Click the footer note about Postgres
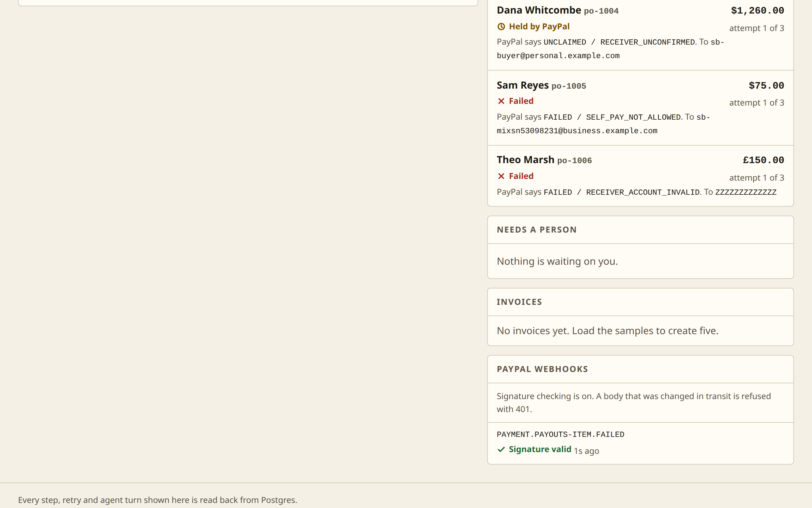Screen dimensions: 812x508 (x=157, y=500)
